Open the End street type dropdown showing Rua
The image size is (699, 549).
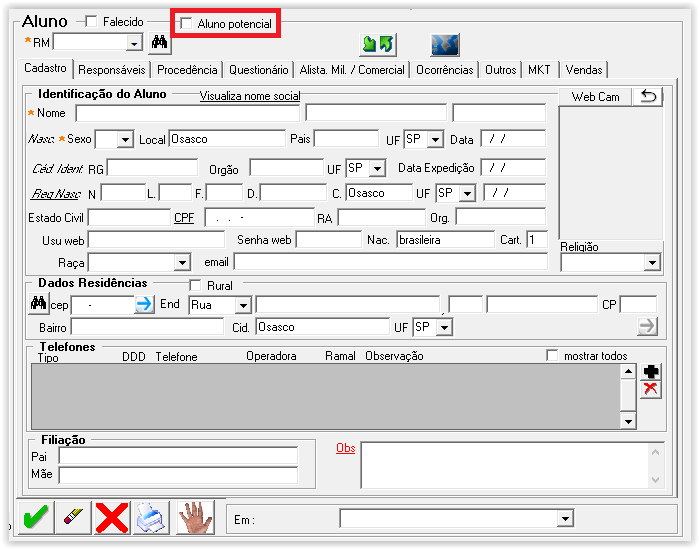click(x=243, y=306)
